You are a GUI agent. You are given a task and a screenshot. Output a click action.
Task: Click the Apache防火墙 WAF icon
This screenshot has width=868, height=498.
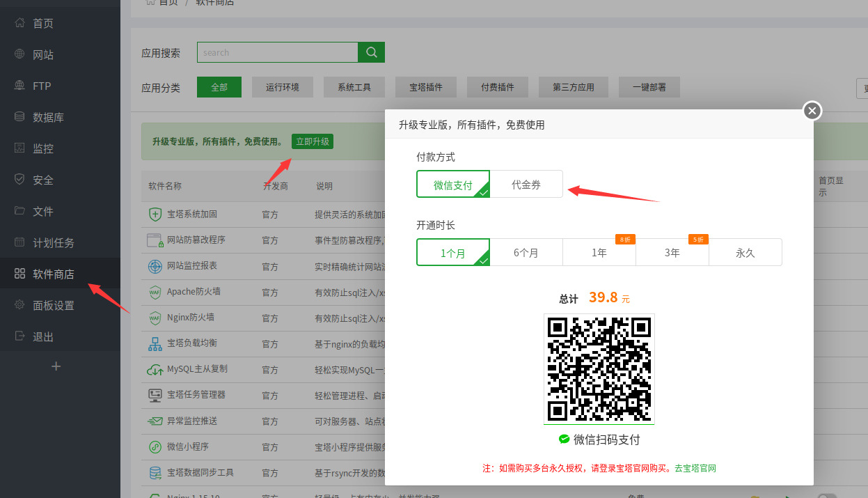tap(155, 292)
